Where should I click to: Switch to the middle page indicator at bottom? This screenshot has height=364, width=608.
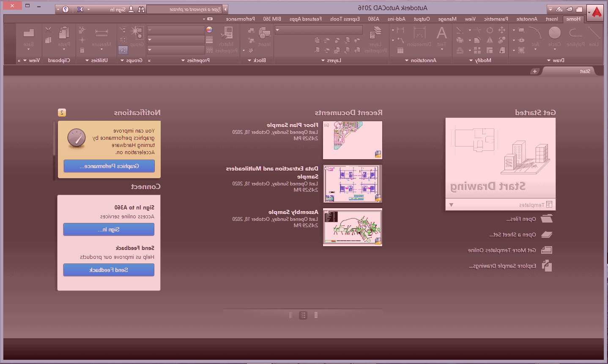tap(303, 315)
